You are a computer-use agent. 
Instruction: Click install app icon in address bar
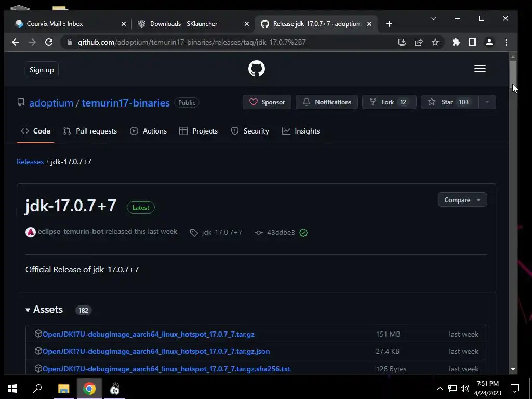click(402, 42)
